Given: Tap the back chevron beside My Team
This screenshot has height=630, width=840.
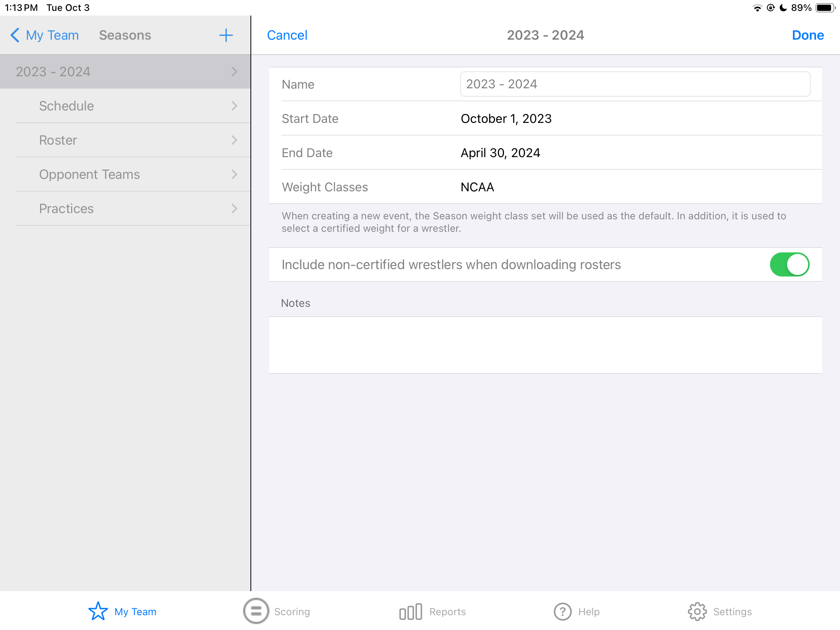Looking at the screenshot, I should 15,35.
